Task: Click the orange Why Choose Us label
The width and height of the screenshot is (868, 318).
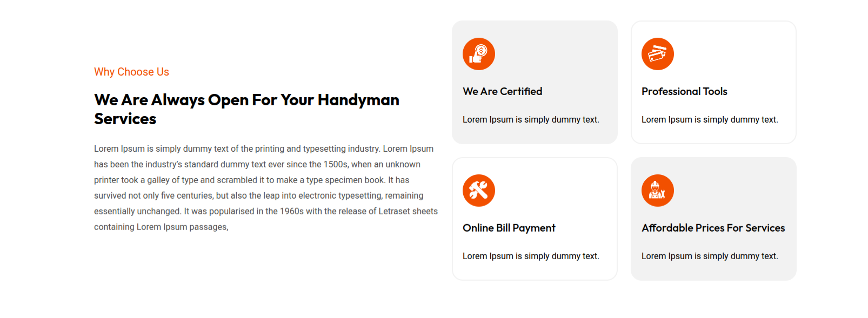Action: point(131,72)
